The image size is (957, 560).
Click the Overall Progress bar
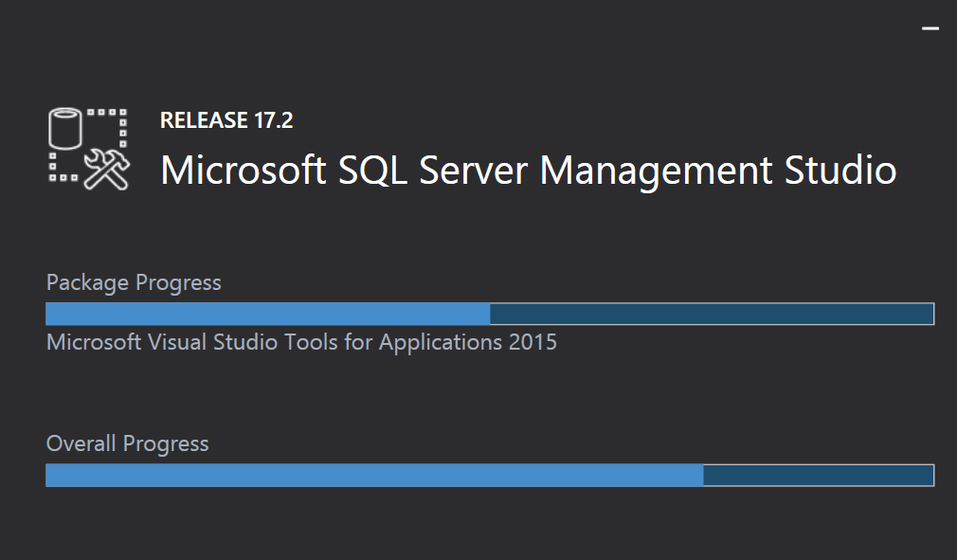(x=490, y=476)
